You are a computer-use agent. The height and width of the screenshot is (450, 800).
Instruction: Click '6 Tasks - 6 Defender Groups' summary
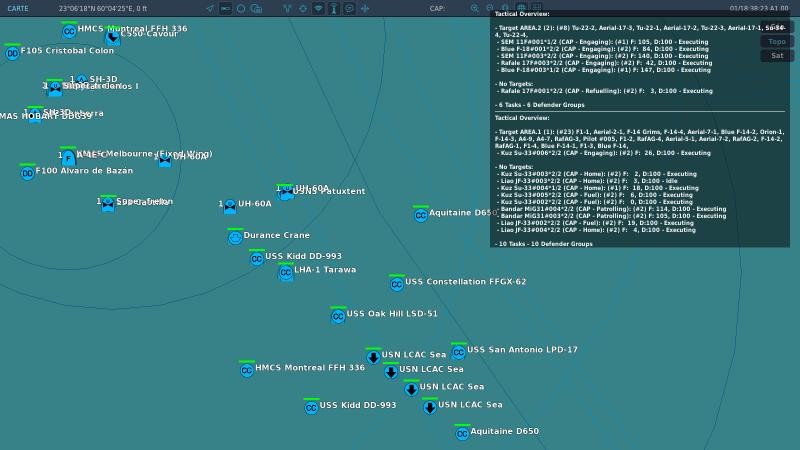[540, 105]
